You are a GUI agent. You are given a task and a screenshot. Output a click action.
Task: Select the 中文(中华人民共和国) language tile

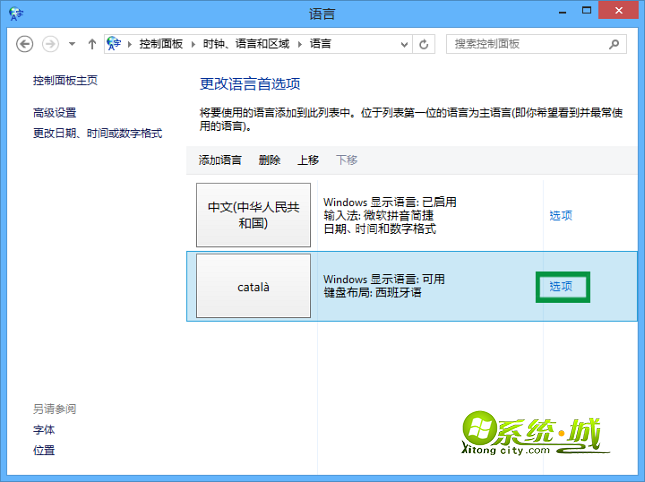[253, 215]
